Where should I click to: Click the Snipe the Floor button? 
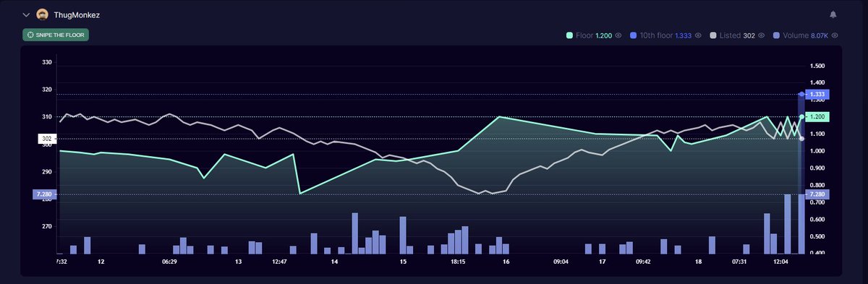[x=56, y=35]
